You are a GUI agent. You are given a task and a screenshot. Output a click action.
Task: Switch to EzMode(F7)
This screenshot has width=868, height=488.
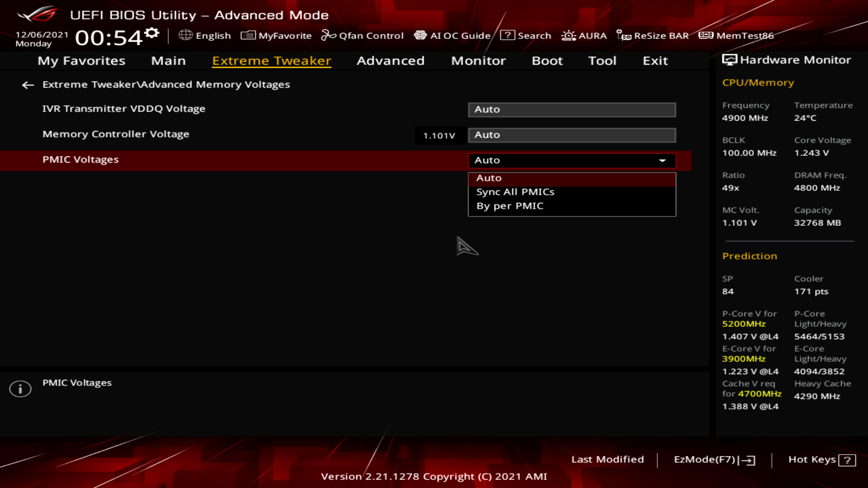pos(714,460)
